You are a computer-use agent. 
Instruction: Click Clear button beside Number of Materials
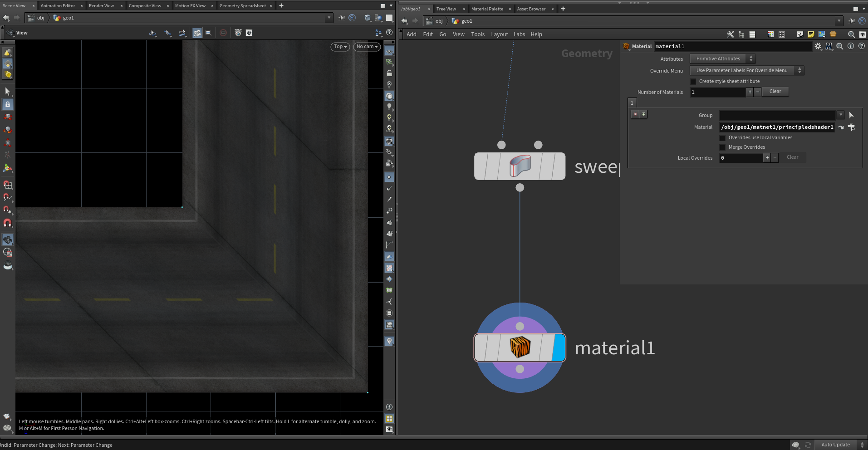[x=775, y=92]
